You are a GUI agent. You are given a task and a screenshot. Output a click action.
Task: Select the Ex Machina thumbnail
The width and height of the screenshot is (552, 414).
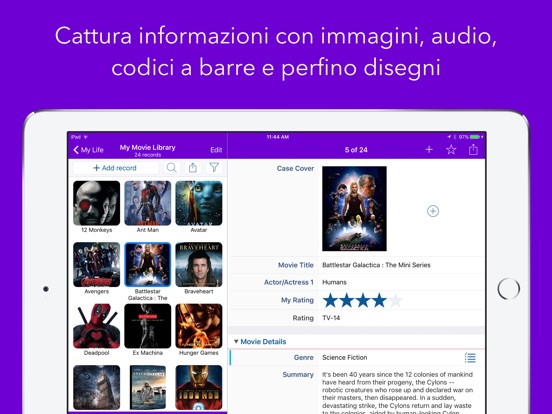tap(148, 326)
